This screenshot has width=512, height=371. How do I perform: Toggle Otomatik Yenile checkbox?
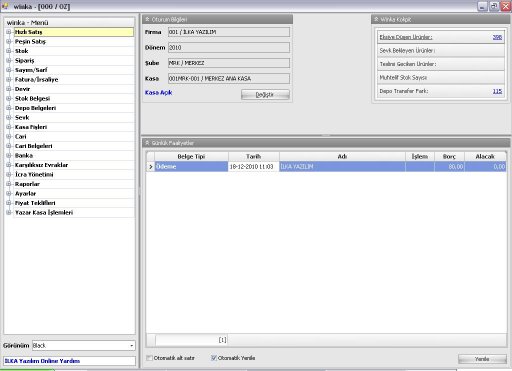pos(214,358)
